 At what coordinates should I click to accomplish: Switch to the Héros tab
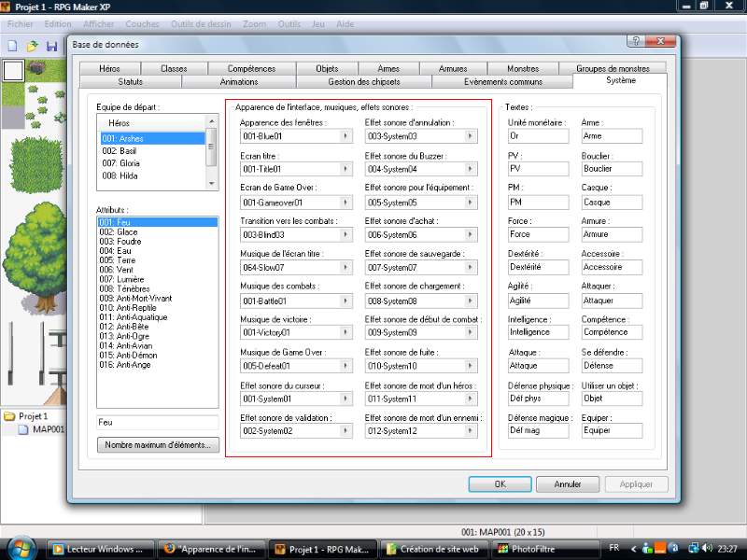click(x=108, y=68)
